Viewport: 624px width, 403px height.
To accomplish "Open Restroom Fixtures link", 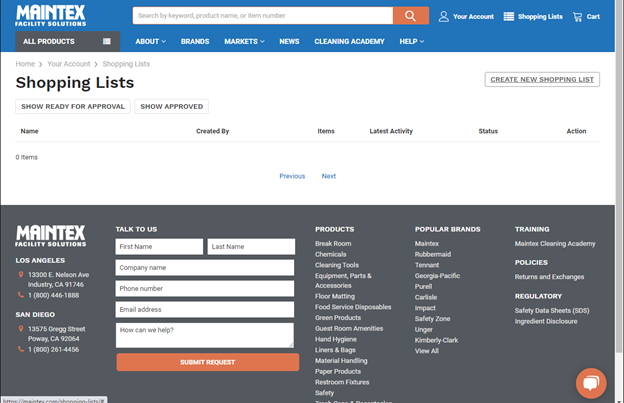I will [x=342, y=382].
